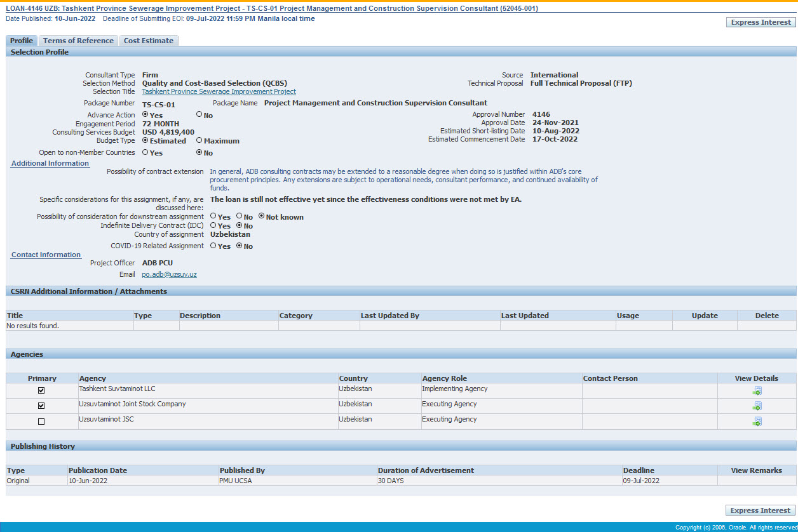798x532 pixels.
Task: Check Primary checkbox for Uzsuvtaminot JSC
Action: pos(42,422)
